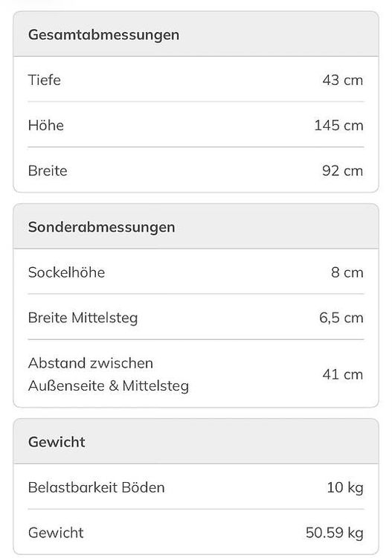392x558 pixels.
Task: Click the 6,5 cm value
Action: pos(341,318)
